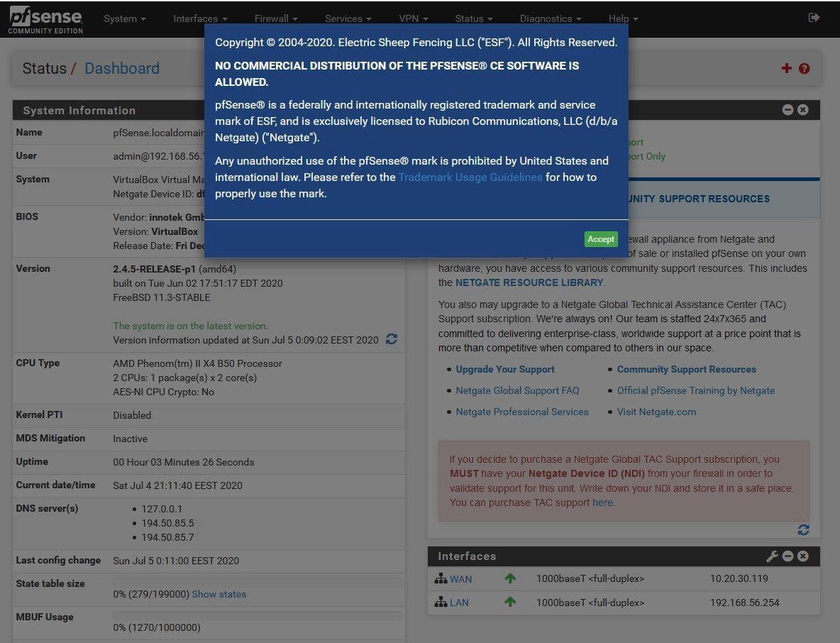The width and height of the screenshot is (840, 643).
Task: Click the Dashboard breadcrumb link
Action: tap(122, 68)
